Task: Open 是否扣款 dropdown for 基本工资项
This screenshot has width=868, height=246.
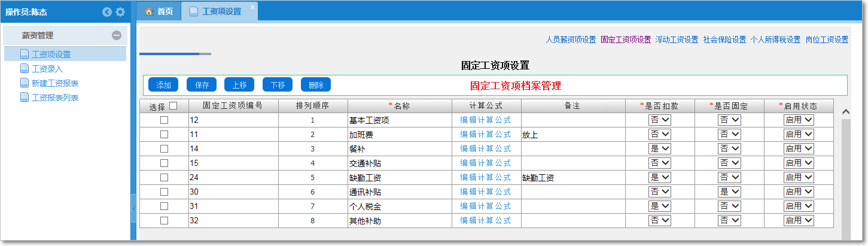Action: click(x=660, y=120)
